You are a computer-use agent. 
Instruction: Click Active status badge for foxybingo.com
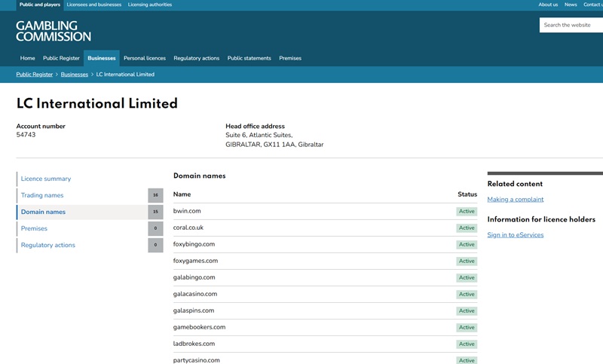(x=467, y=244)
